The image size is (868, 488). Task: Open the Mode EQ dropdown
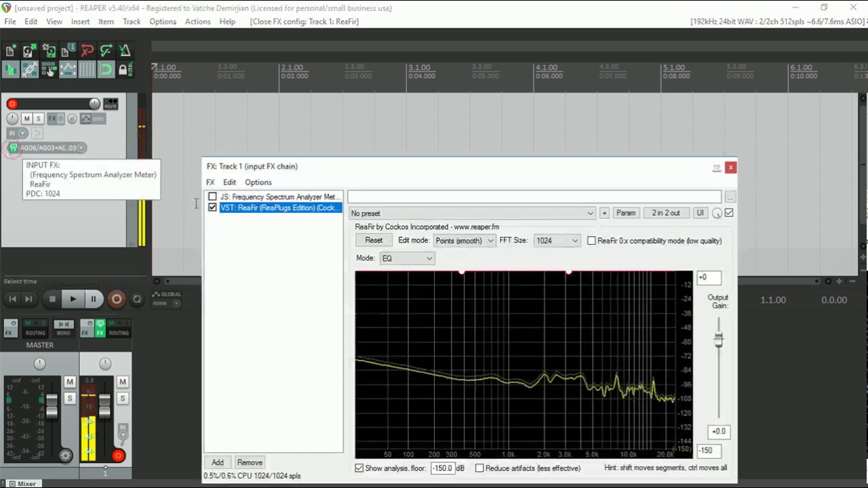(407, 258)
